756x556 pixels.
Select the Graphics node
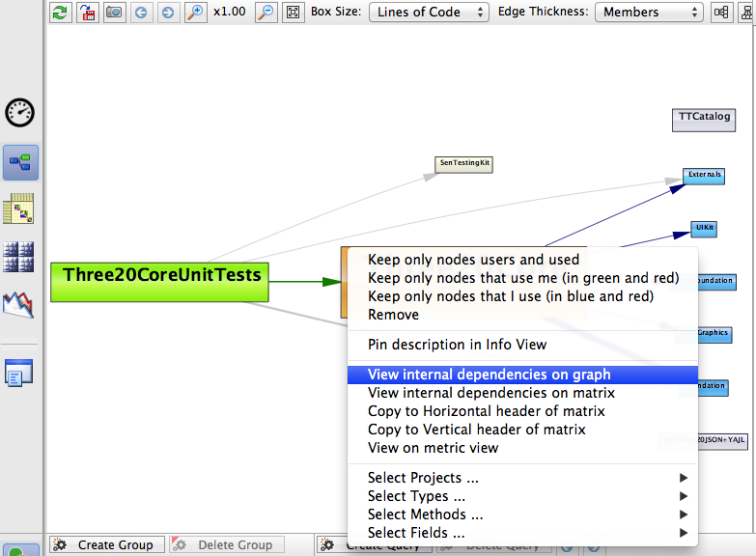point(714,334)
